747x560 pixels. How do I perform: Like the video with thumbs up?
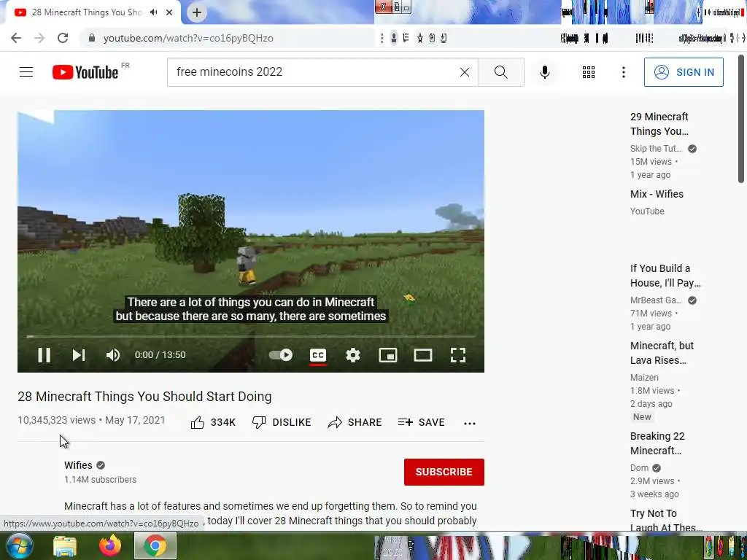pos(213,422)
